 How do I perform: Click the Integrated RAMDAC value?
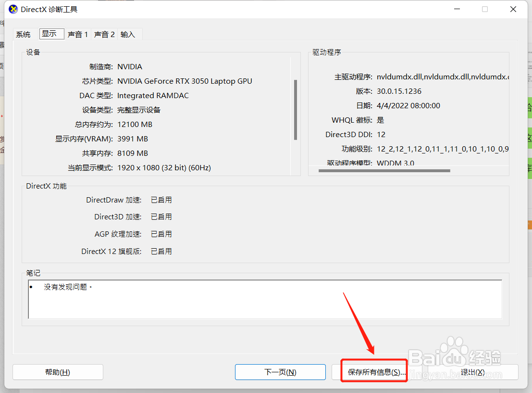point(153,95)
